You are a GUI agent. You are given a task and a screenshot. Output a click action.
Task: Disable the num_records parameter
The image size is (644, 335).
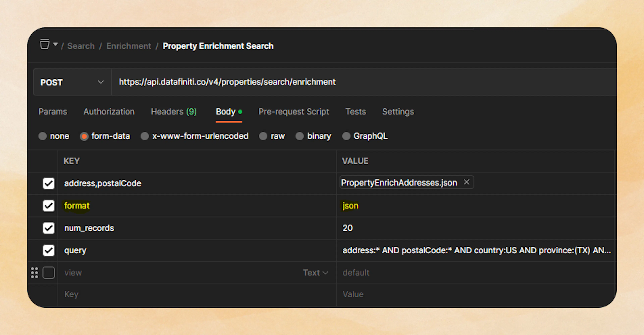click(x=48, y=228)
